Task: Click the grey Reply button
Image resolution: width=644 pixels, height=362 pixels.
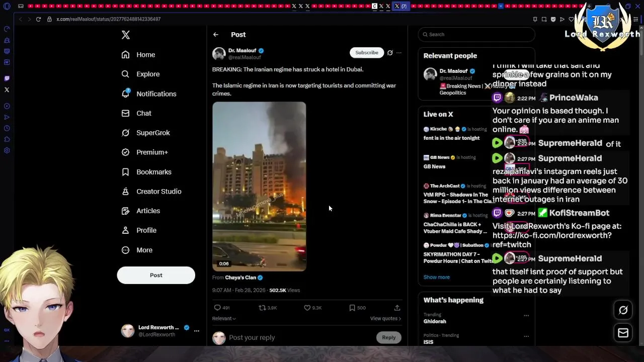Action: click(389, 337)
